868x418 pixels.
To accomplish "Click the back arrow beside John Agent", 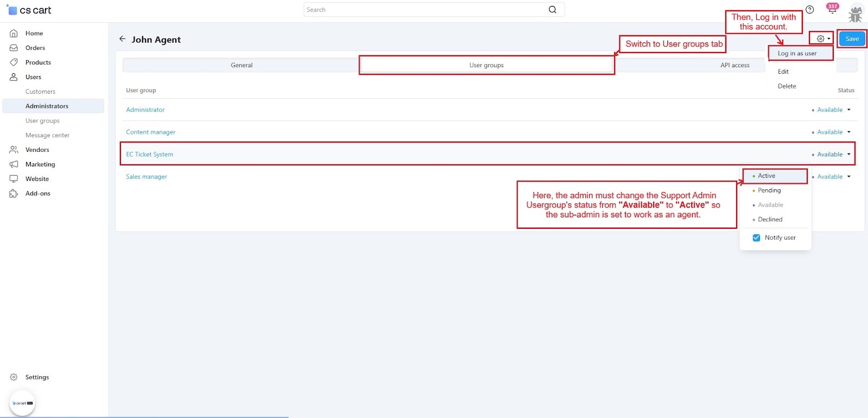I will 122,39.
